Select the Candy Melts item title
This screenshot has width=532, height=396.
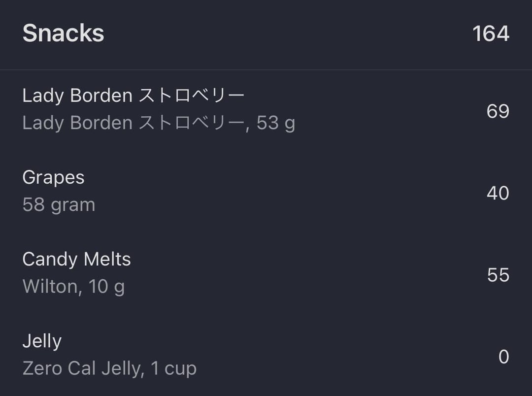pyautogui.click(x=77, y=259)
